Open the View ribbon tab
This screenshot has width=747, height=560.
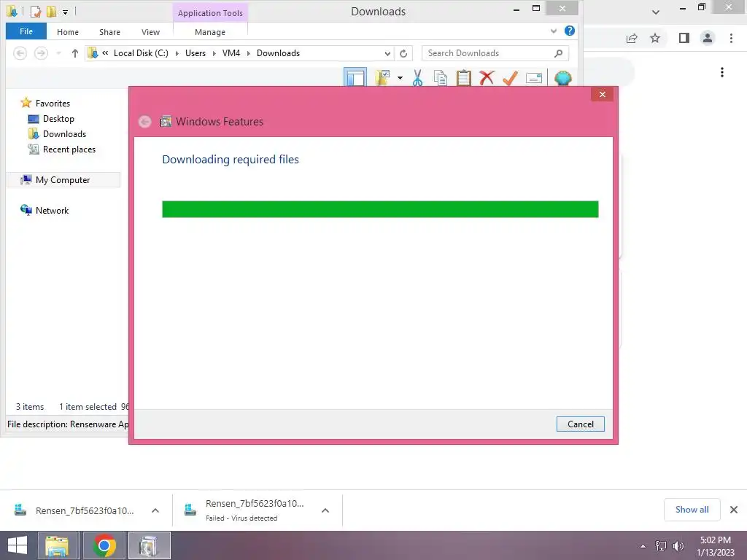150,32
